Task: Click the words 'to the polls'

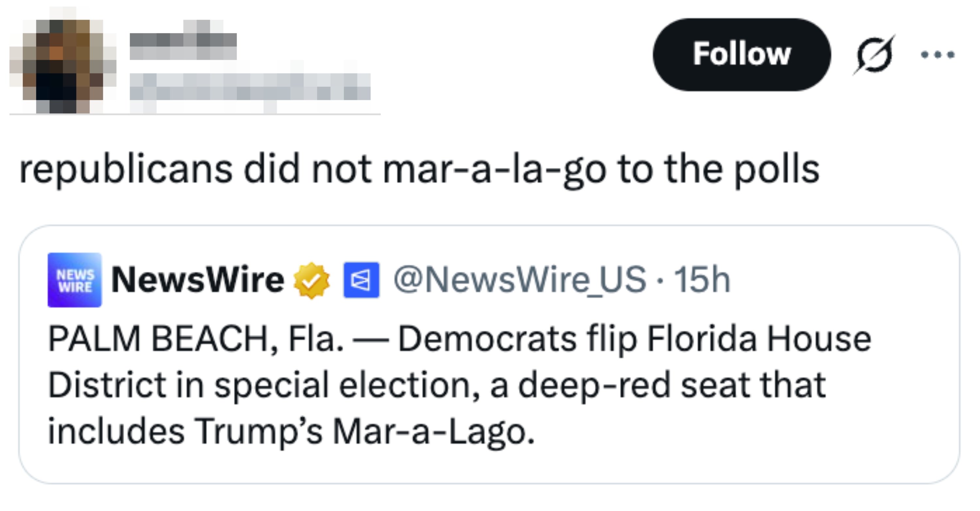Action: [717, 169]
